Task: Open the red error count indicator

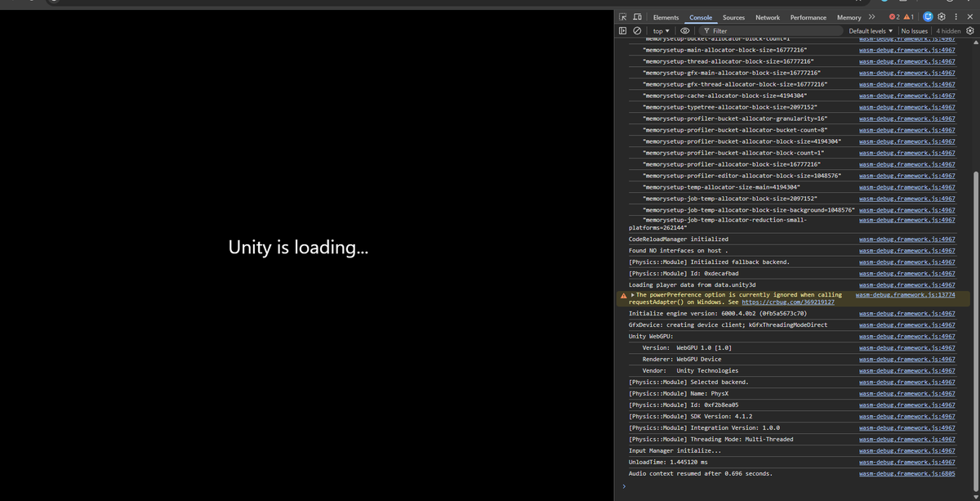Action: [x=894, y=17]
